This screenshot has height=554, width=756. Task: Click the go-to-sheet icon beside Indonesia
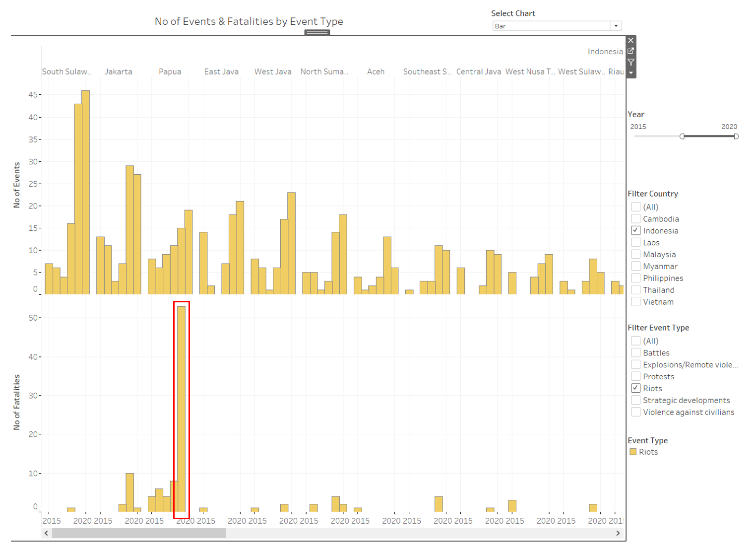630,51
